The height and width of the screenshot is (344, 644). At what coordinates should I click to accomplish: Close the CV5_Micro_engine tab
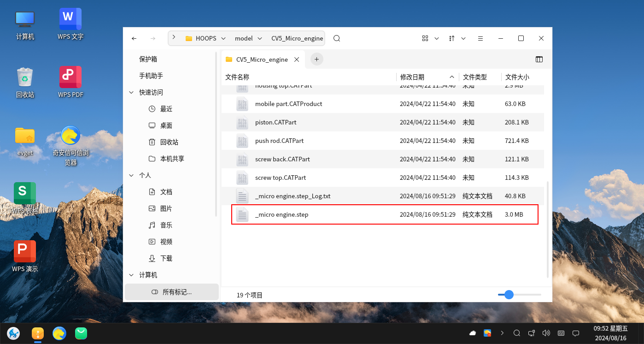(297, 59)
